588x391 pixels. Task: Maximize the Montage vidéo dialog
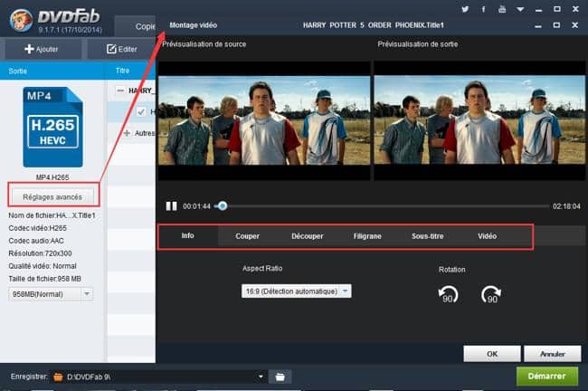pyautogui.click(x=556, y=25)
